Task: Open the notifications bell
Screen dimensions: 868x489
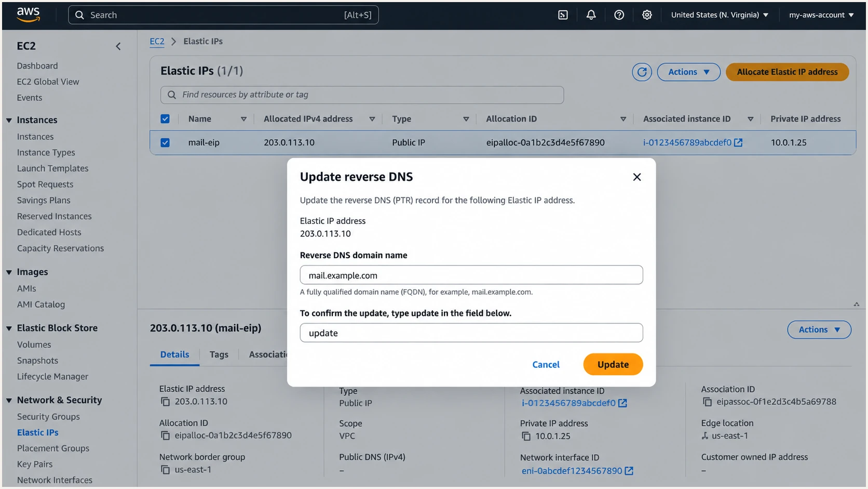Action: point(591,15)
